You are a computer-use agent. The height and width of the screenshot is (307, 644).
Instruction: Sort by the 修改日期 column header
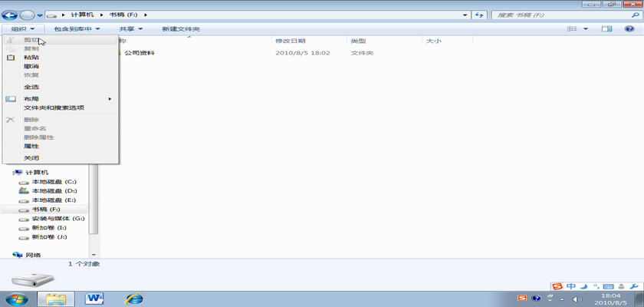coord(291,41)
